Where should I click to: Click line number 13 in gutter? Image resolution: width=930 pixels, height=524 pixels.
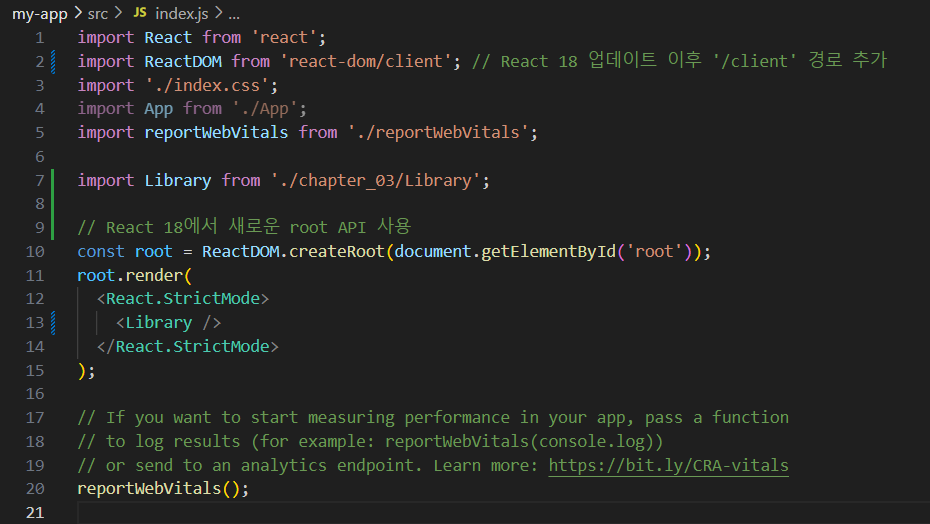coord(35,323)
